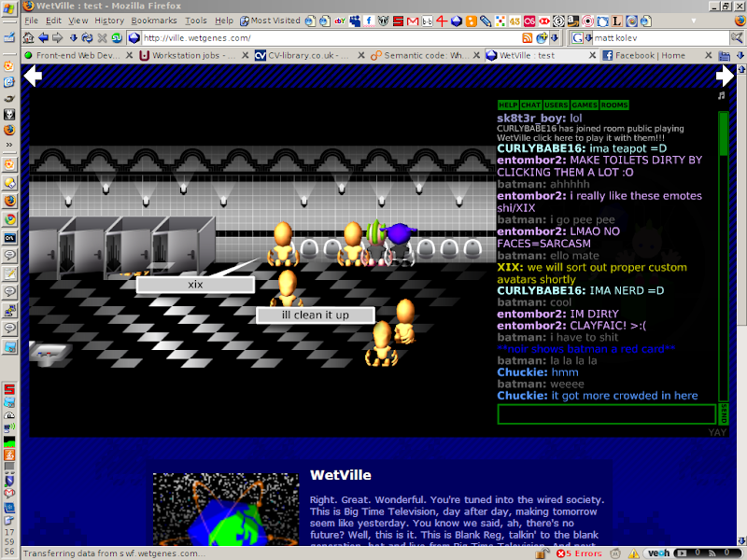Screen dimensions: 747x560
Task: Click the 'L' bookmark icon
Action: pyautogui.click(x=616, y=21)
